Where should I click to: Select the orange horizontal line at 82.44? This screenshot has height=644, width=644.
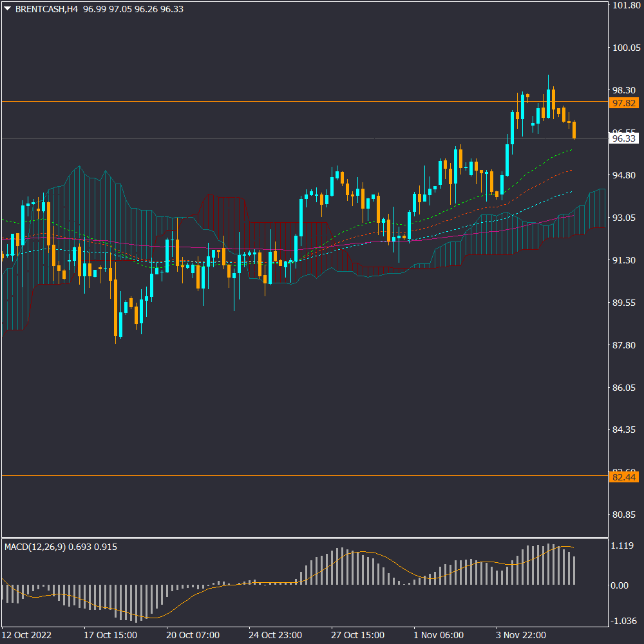point(303,476)
